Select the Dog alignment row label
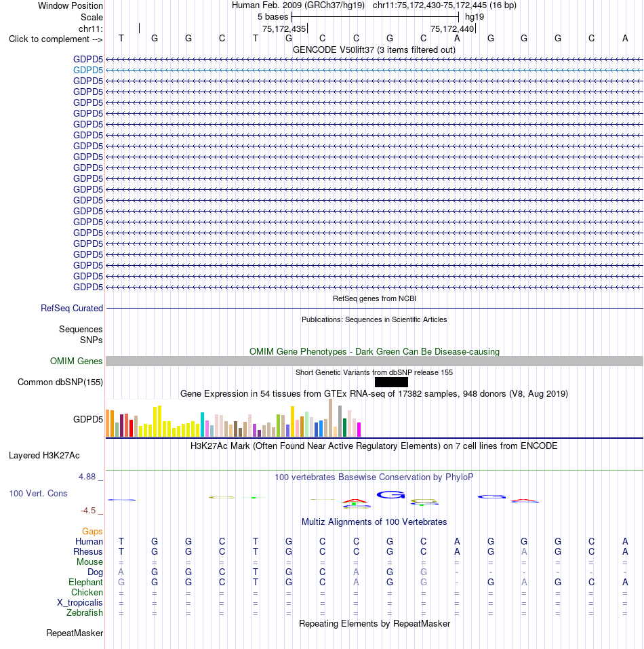The width and height of the screenshot is (644, 649). [95, 572]
